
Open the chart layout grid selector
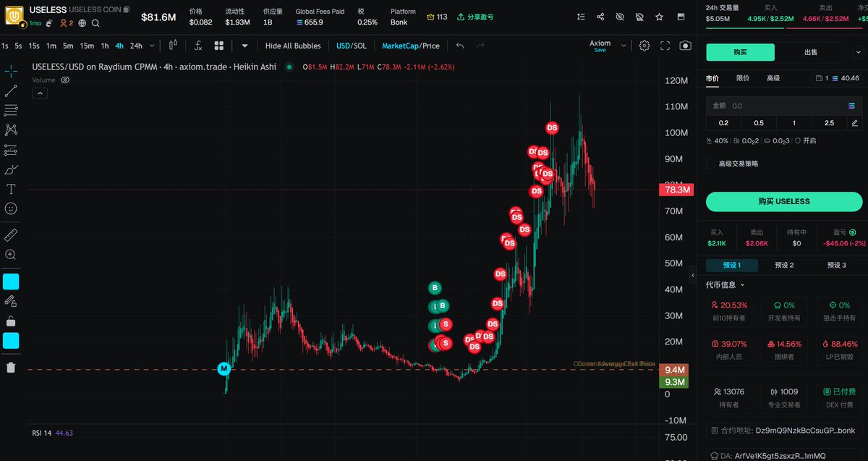click(x=219, y=46)
